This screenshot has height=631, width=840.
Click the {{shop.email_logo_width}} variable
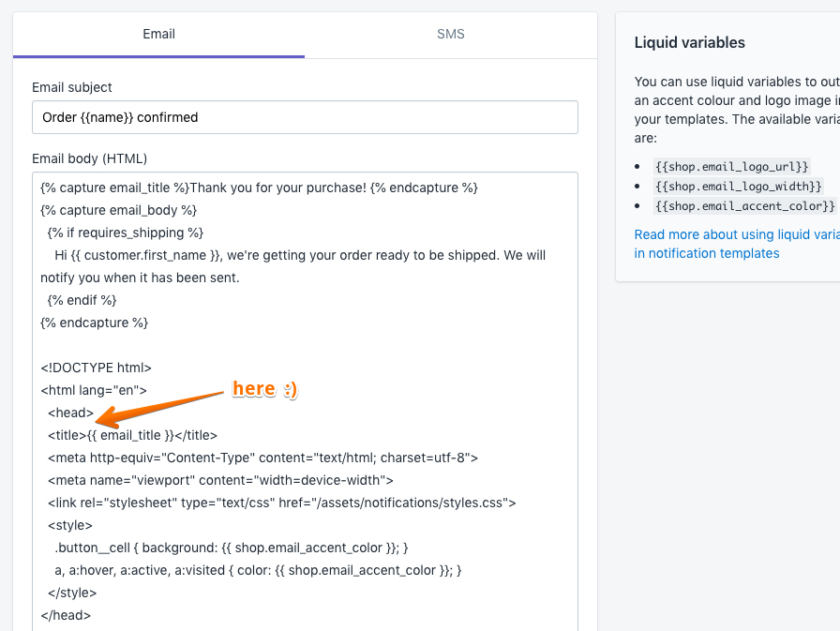tap(738, 187)
